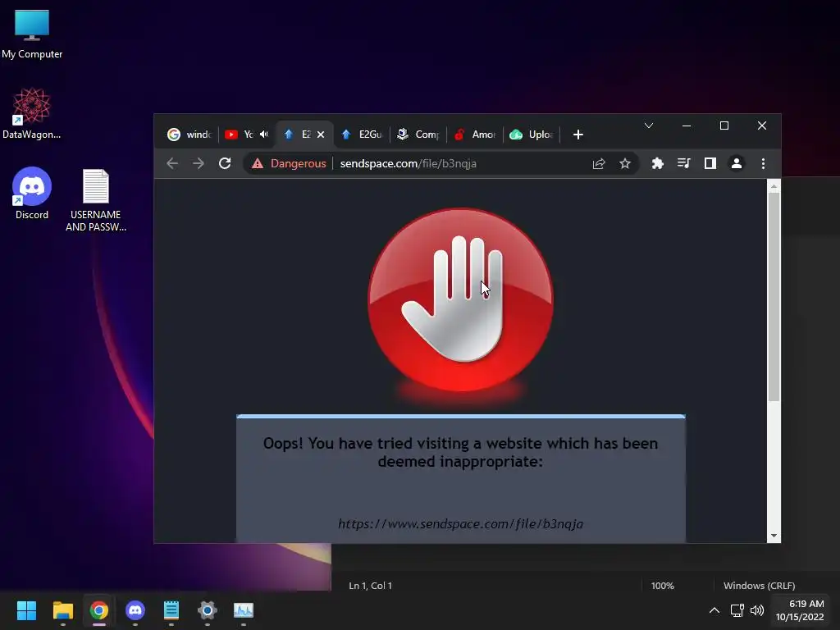Click the red stop hand image

[461, 300]
